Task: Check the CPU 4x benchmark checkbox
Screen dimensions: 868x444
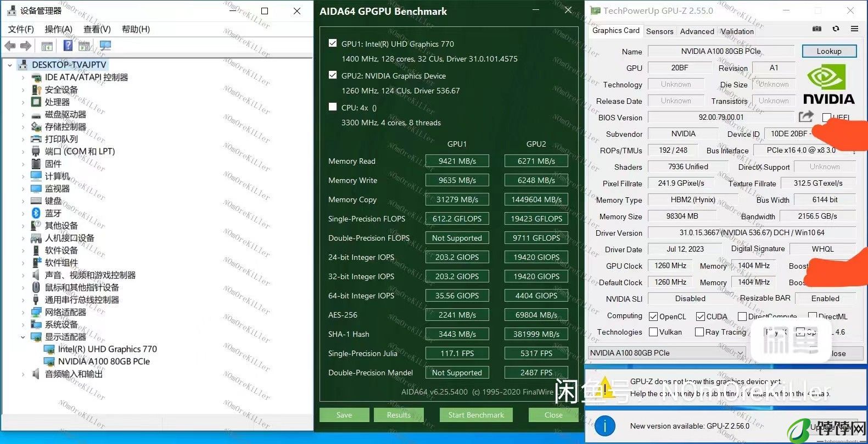Action: 333,107
